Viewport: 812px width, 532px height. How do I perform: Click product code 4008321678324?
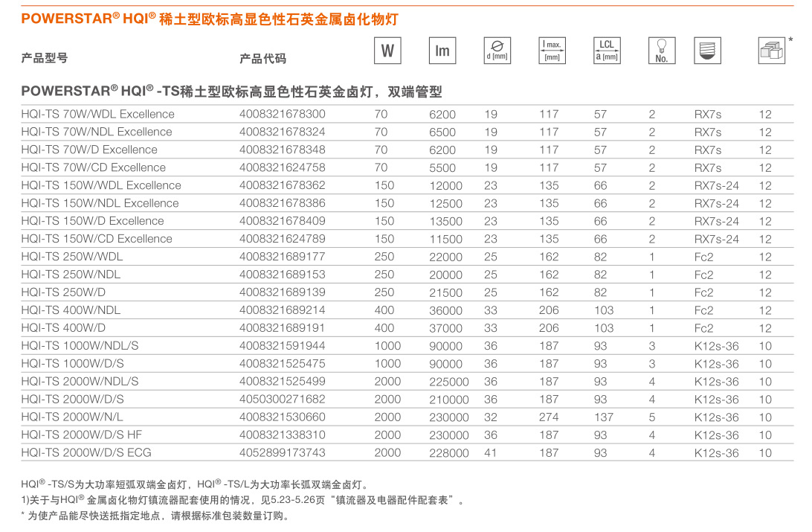[283, 132]
